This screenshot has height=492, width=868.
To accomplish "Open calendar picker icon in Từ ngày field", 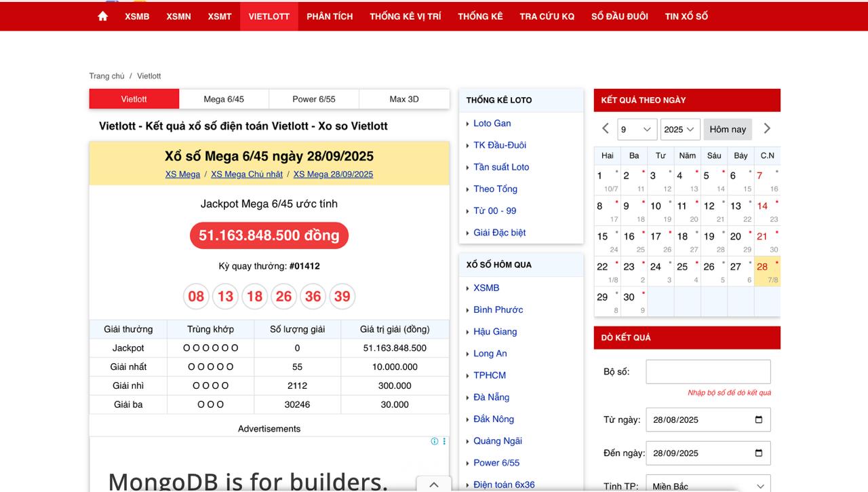I will [x=759, y=419].
